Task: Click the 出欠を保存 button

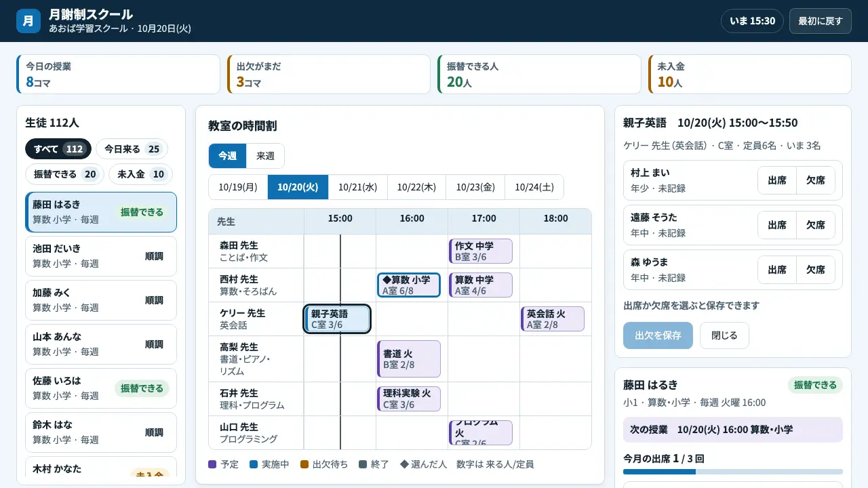Action: pos(658,335)
